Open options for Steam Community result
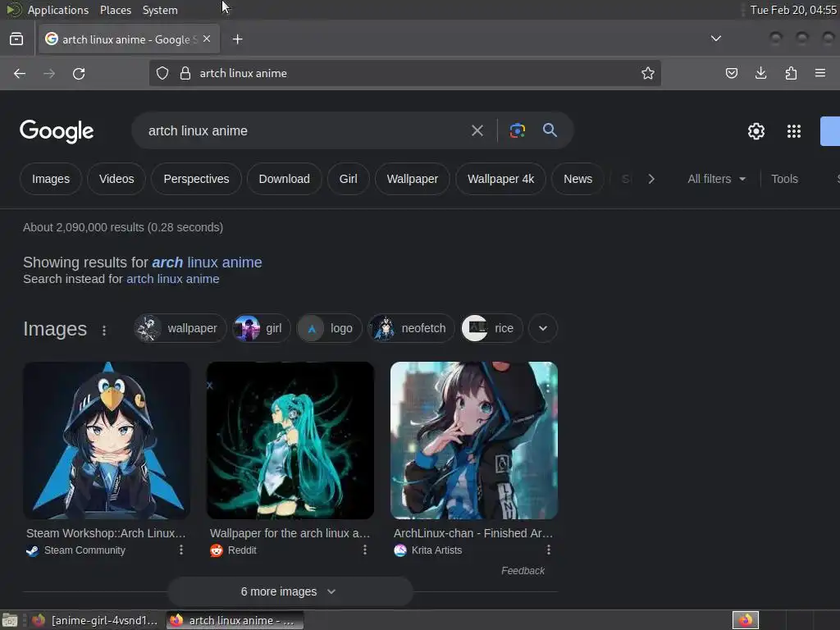 [x=181, y=550]
